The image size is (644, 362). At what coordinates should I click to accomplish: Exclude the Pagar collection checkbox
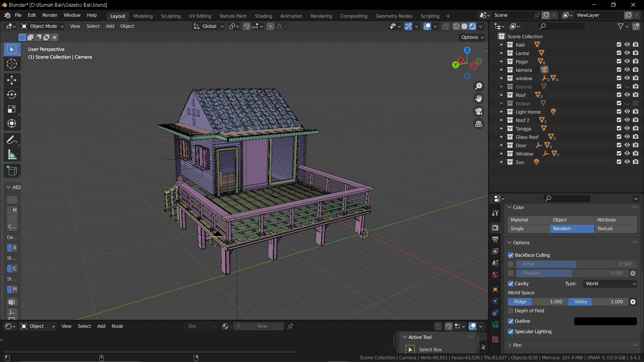pyautogui.click(x=619, y=61)
